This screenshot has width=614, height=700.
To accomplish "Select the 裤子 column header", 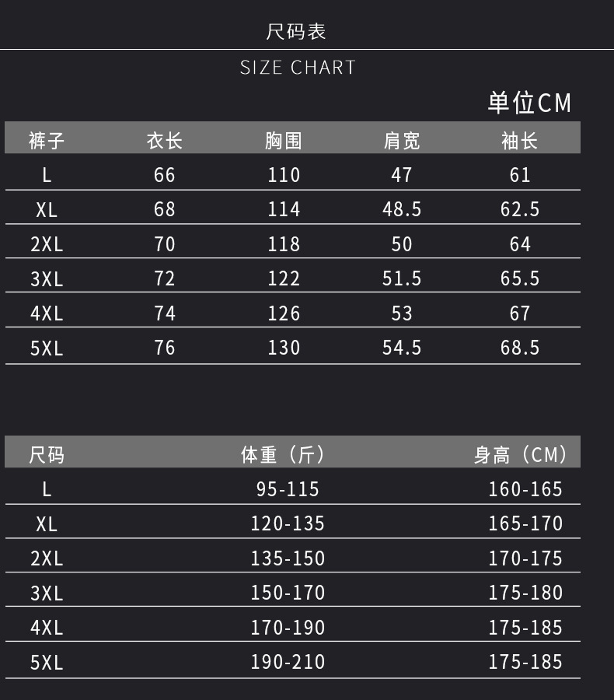I will (x=47, y=141).
